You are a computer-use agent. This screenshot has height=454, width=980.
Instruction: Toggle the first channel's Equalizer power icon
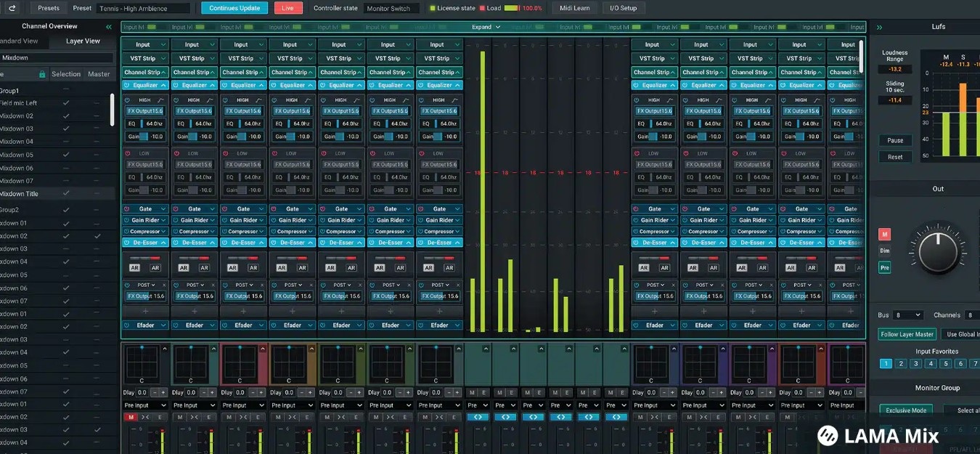point(127,85)
